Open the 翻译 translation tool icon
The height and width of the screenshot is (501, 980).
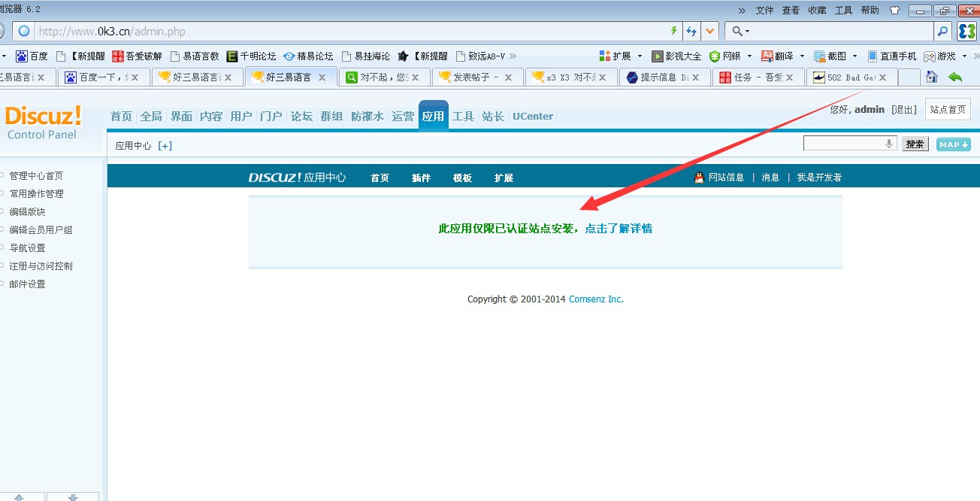point(765,55)
